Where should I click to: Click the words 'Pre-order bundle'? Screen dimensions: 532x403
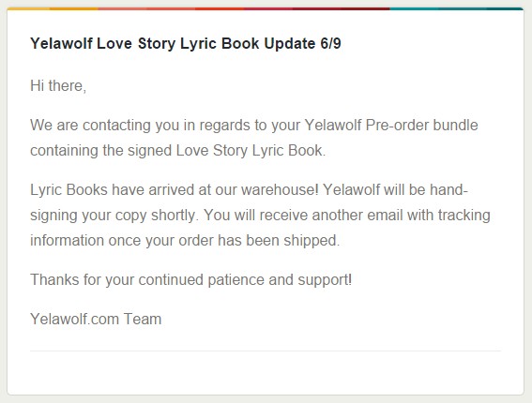click(421, 125)
